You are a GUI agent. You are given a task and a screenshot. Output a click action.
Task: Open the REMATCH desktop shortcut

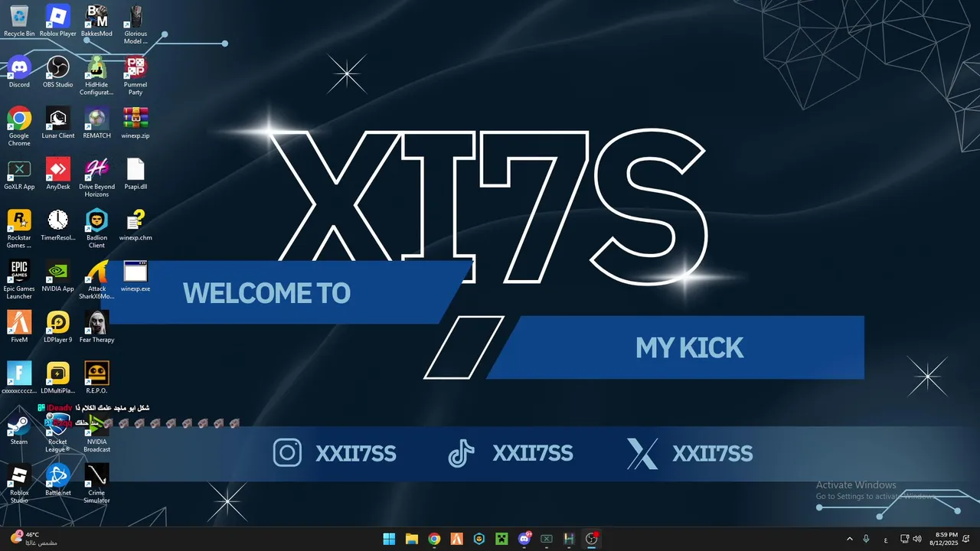[96, 123]
